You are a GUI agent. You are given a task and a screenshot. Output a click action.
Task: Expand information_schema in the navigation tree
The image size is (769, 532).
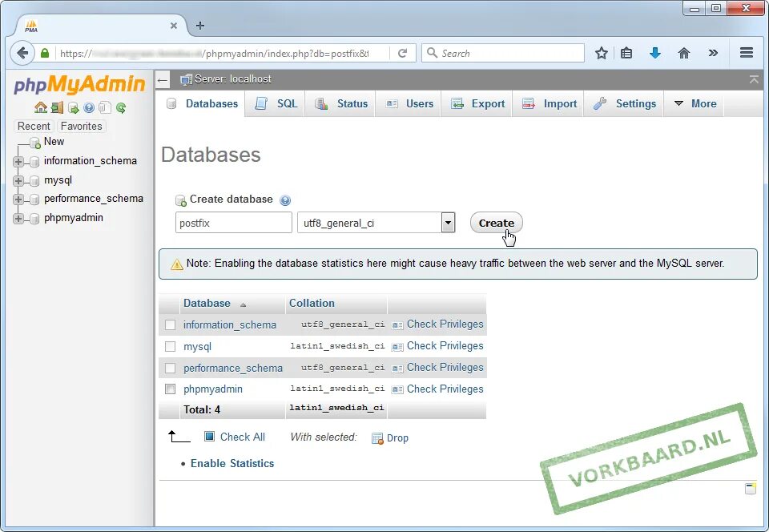18,161
